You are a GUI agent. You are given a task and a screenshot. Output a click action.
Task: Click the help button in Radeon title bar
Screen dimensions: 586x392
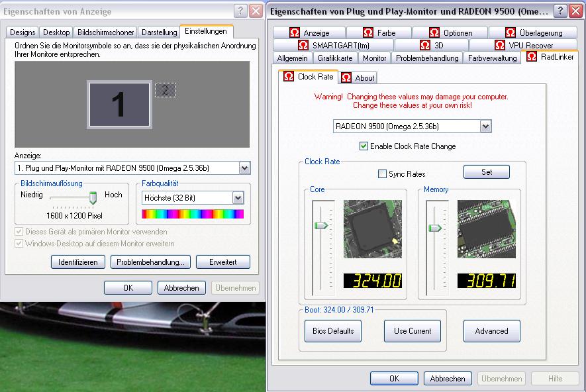(560, 11)
